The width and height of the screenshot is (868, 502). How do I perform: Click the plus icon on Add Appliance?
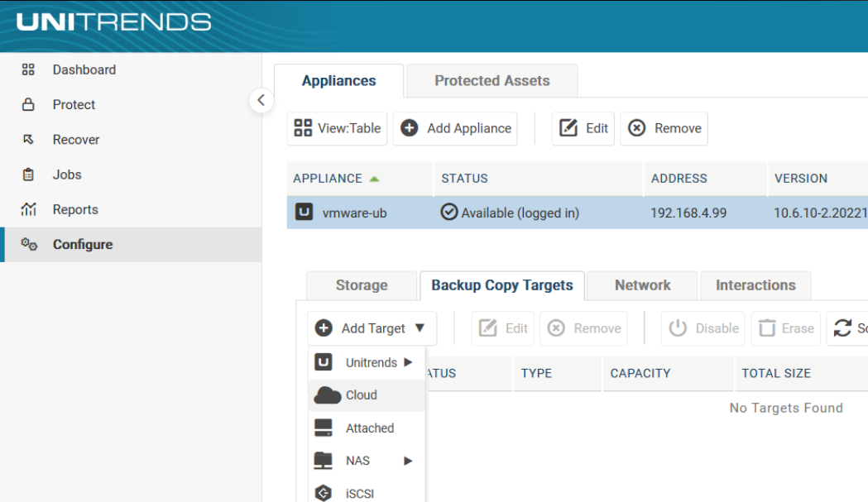coord(409,128)
